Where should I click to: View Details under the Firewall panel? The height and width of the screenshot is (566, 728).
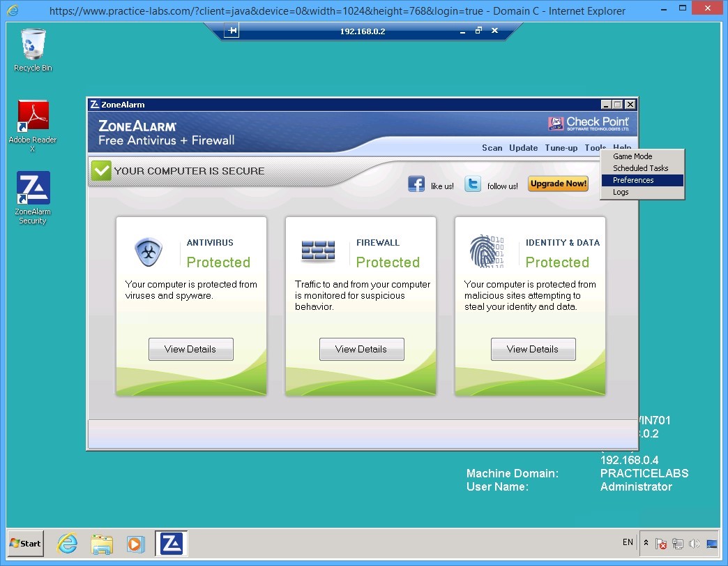coord(361,349)
